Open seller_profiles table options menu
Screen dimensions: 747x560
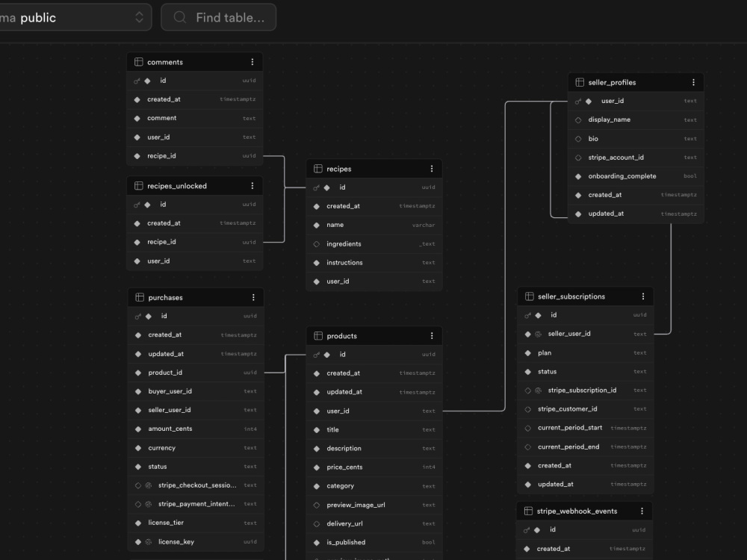(693, 82)
